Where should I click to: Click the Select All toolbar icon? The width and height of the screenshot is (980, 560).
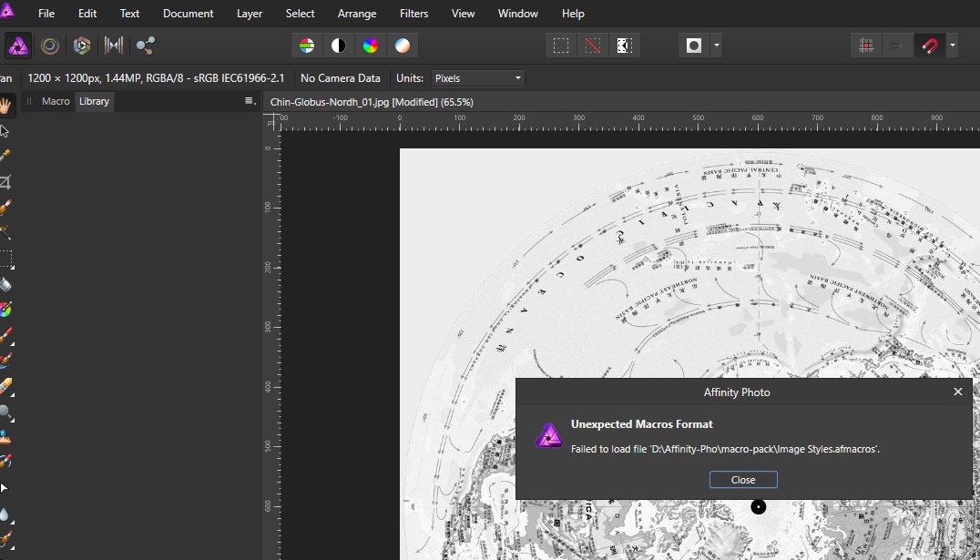(x=561, y=46)
